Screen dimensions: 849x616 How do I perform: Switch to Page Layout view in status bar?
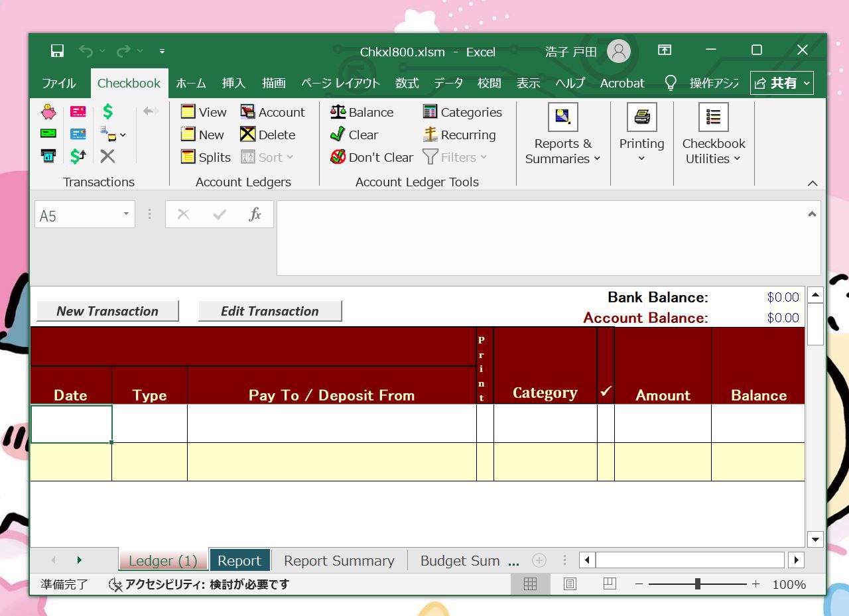coord(570,584)
